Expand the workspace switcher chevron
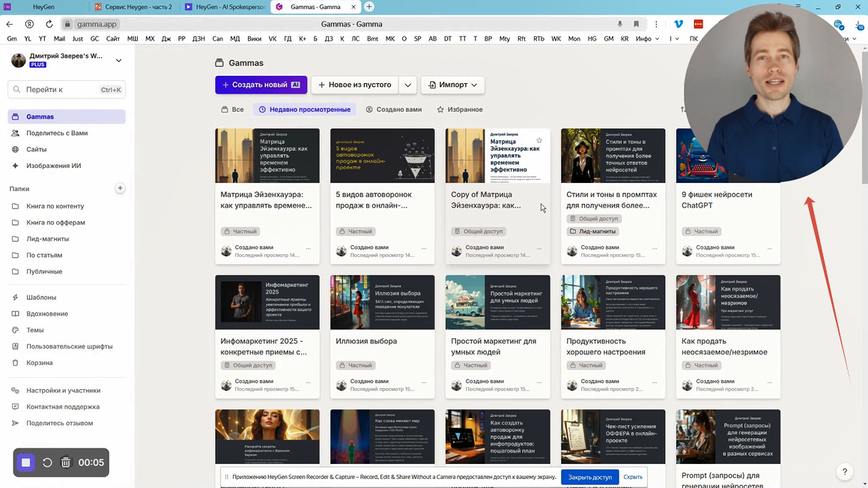 (x=118, y=60)
